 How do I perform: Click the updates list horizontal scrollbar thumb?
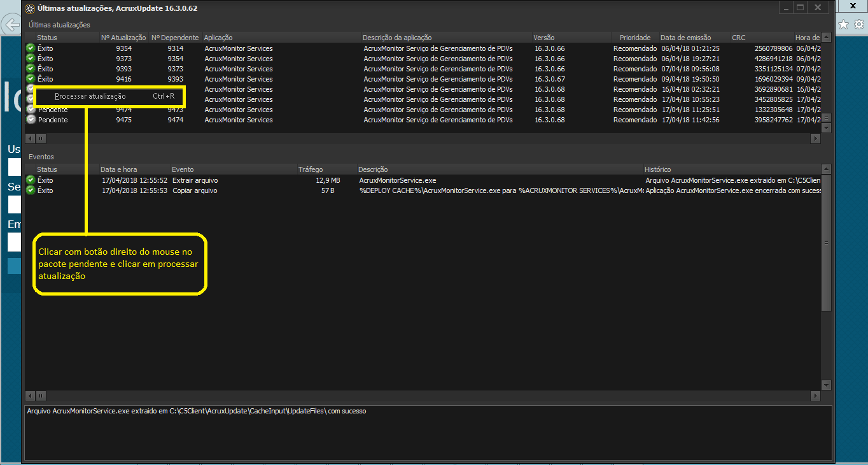click(x=41, y=138)
